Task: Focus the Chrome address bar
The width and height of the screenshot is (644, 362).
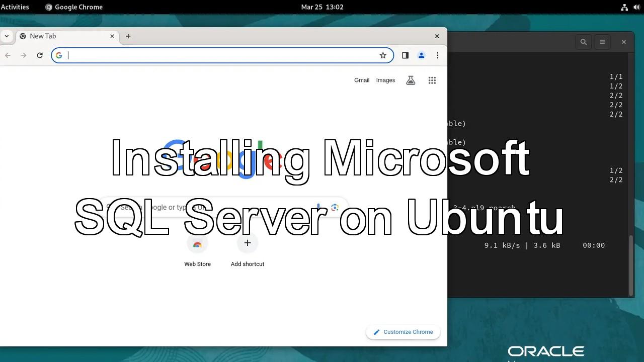Action: click(221, 55)
